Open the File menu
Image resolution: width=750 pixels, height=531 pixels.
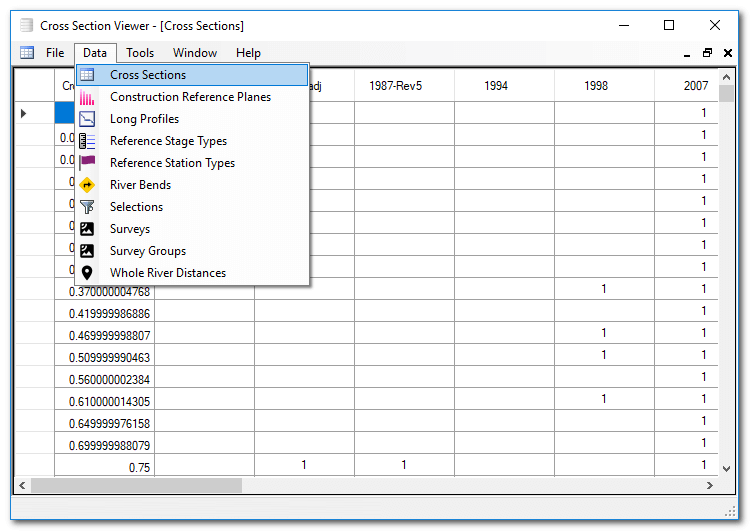click(55, 53)
